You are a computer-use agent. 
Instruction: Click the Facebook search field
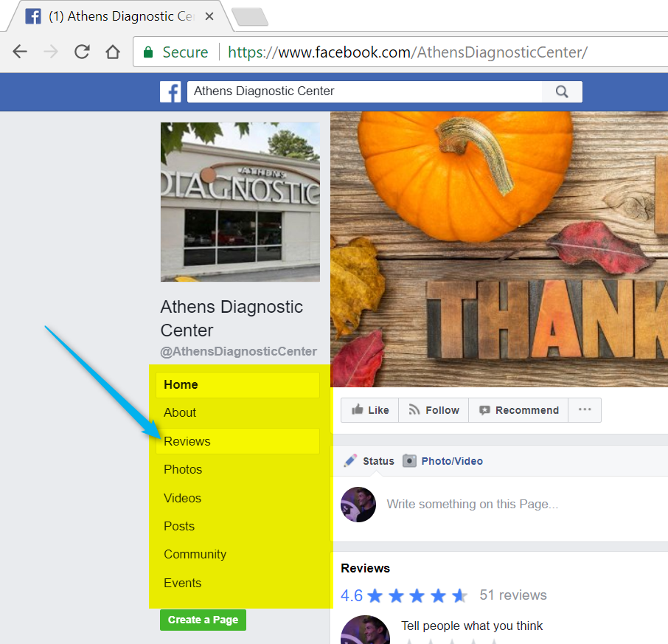point(365,91)
